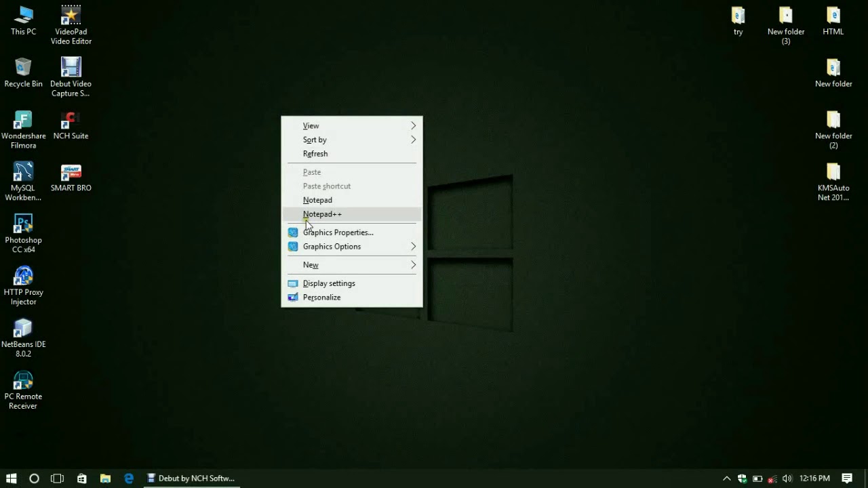
Task: Select Photoshop CC x64 shortcut
Action: point(23,234)
